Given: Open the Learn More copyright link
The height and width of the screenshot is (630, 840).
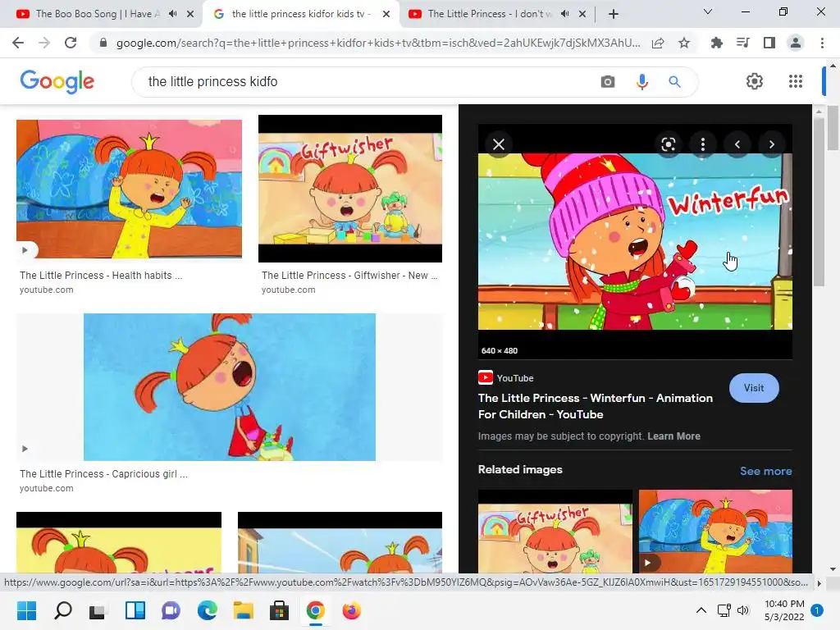Looking at the screenshot, I should click(674, 436).
